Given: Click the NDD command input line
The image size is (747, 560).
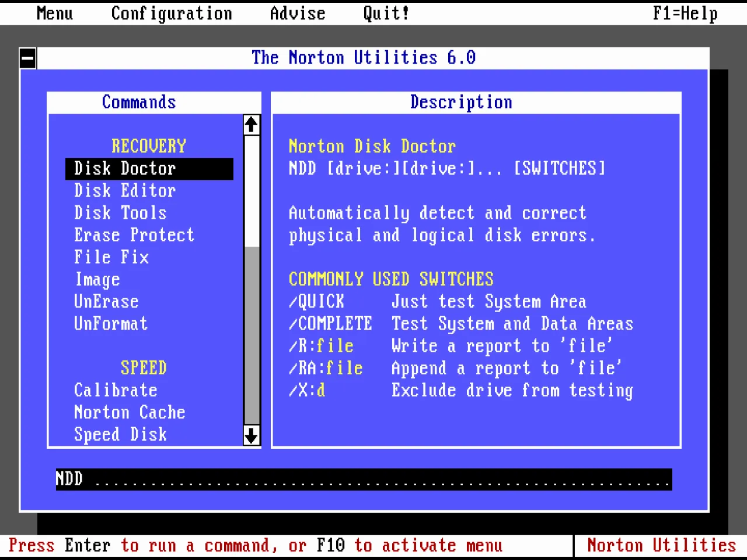Looking at the screenshot, I should (362, 479).
